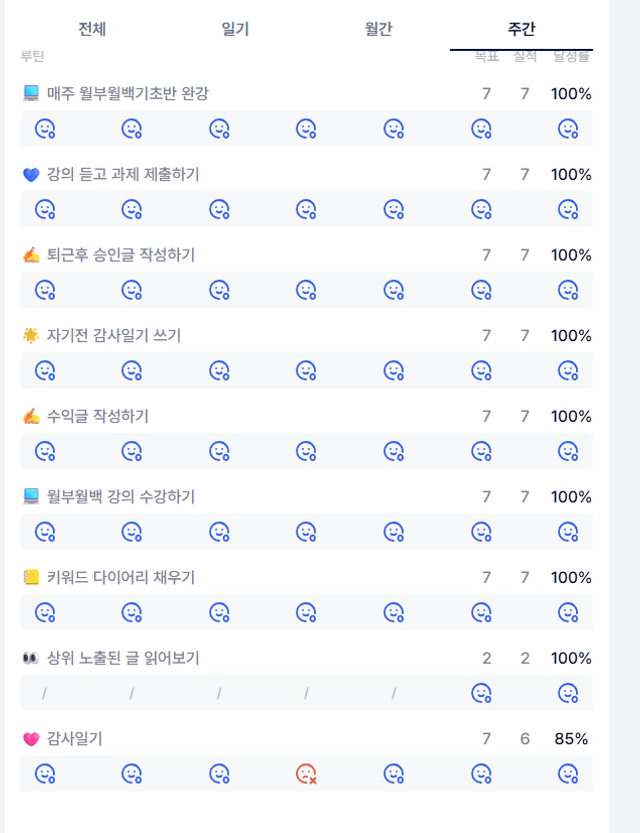Image resolution: width=640 pixels, height=833 pixels.
Task: Open the 월부월백 강의 수강하기 routine
Action: pos(121,497)
